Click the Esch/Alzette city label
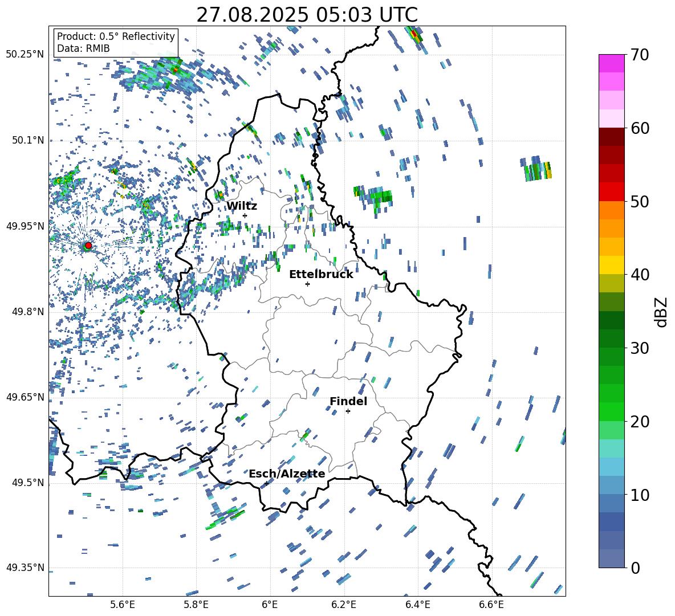The image size is (675, 616). (x=287, y=474)
